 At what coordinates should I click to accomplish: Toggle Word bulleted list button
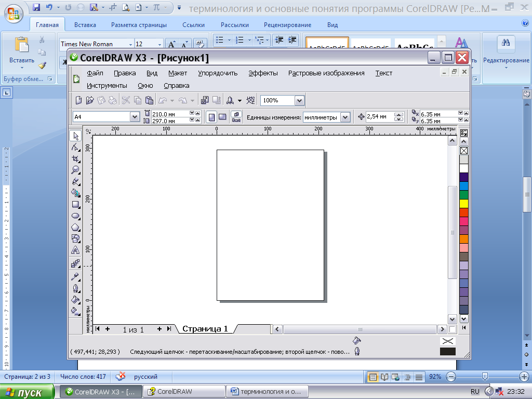click(220, 40)
